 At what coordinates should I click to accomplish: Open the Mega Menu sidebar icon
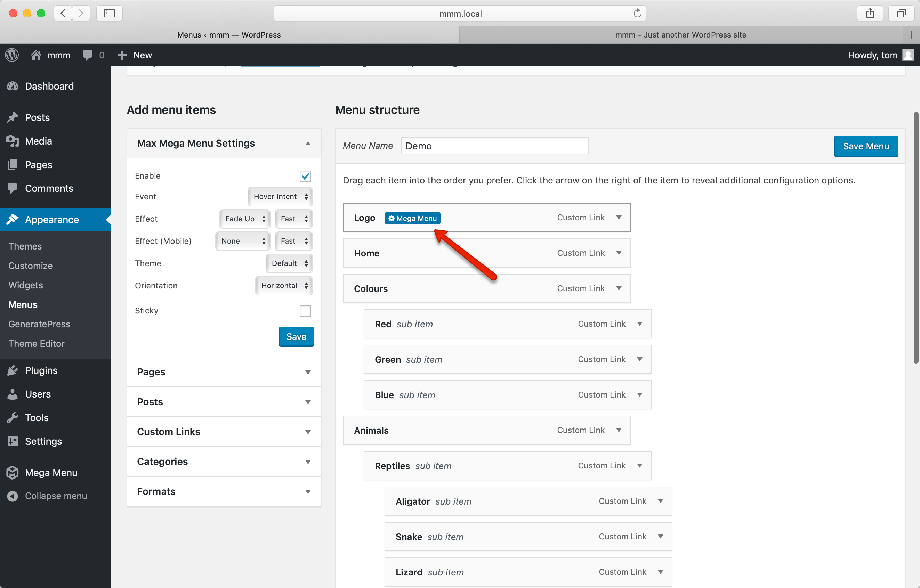pos(13,473)
